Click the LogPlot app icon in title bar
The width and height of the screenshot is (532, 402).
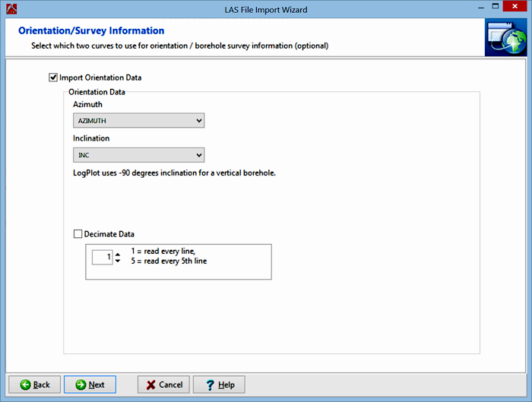click(x=10, y=7)
